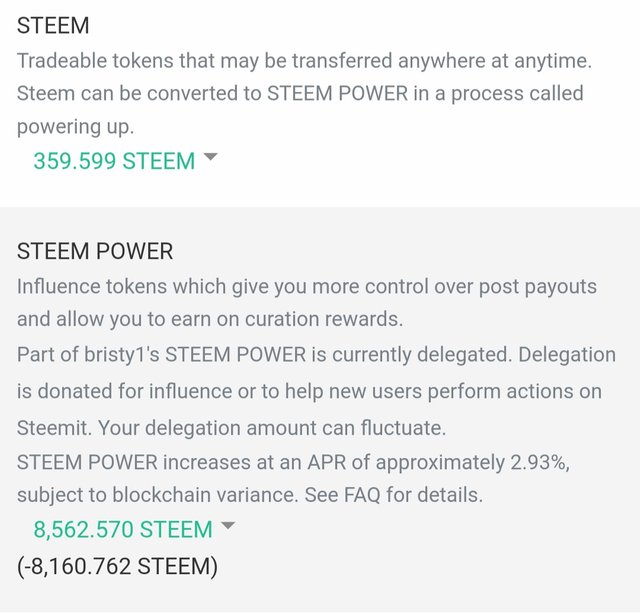
Task: Click the Tradeable tokens description line
Action: 304,60
